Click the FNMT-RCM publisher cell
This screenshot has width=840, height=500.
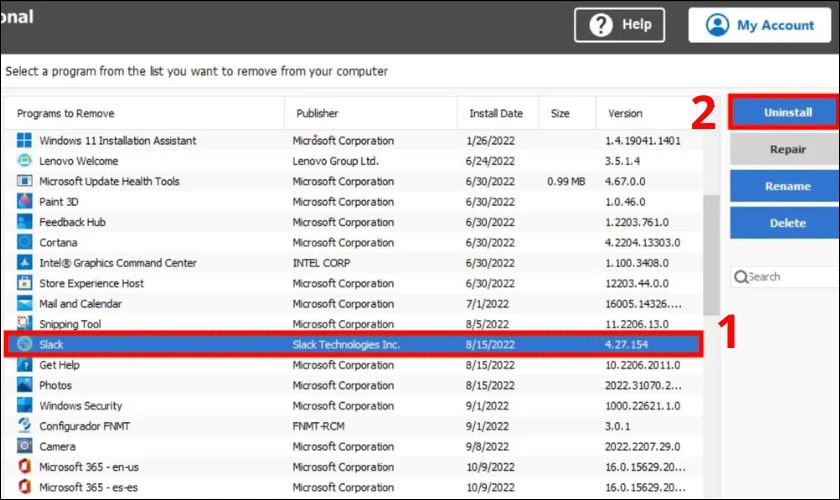(x=319, y=426)
